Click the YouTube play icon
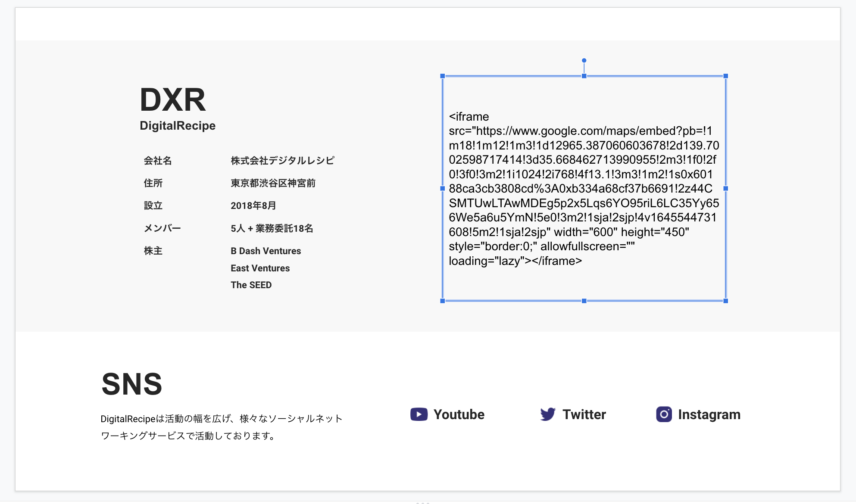This screenshot has width=856, height=504. coord(419,414)
